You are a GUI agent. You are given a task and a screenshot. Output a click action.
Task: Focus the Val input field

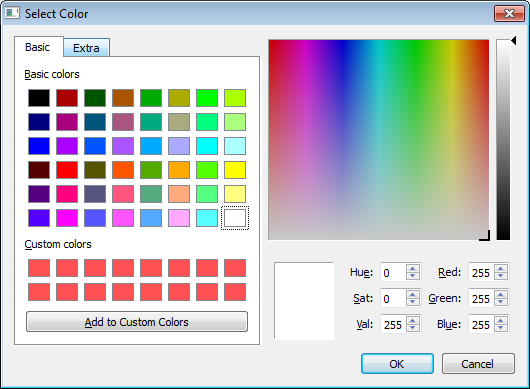(393, 324)
